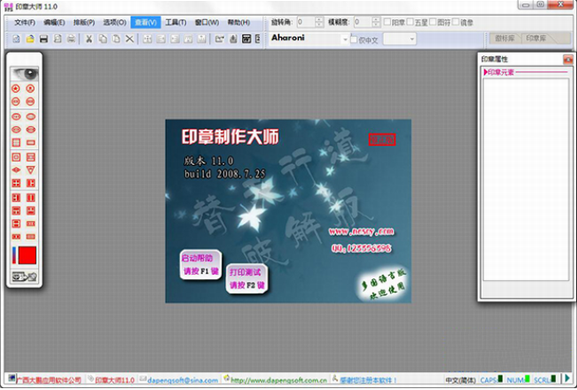Click the bottom icon in tool palette

[24, 276]
